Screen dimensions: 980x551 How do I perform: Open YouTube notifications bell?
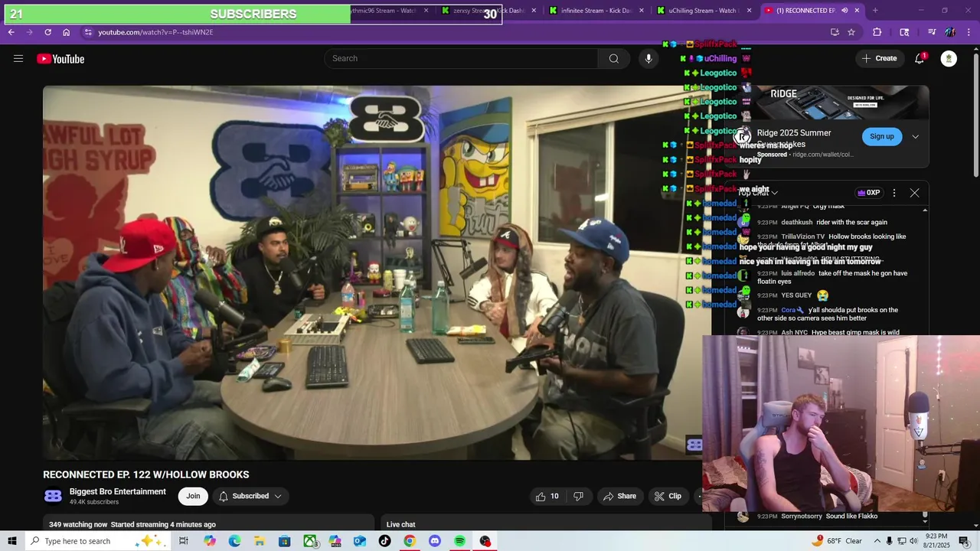[920, 59]
